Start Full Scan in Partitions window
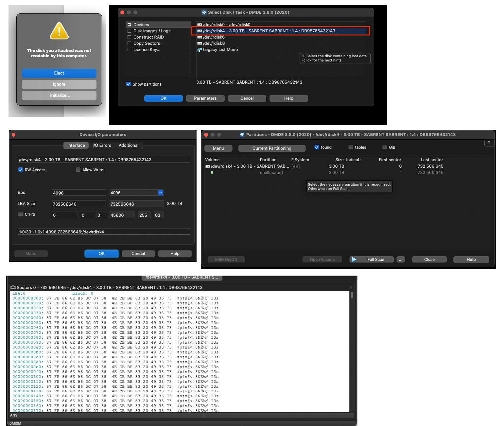Viewport: 504px width, 426px height. click(372, 260)
